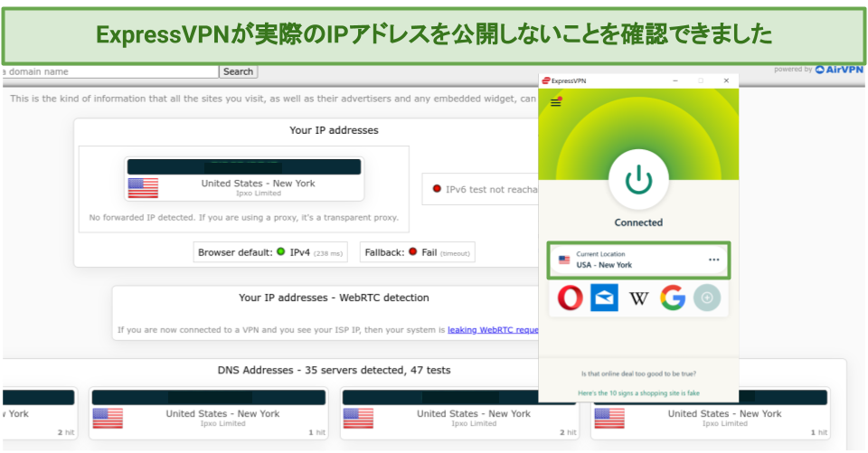Open the AirVPN logo link
This screenshot has height=453, width=868.
point(839,70)
